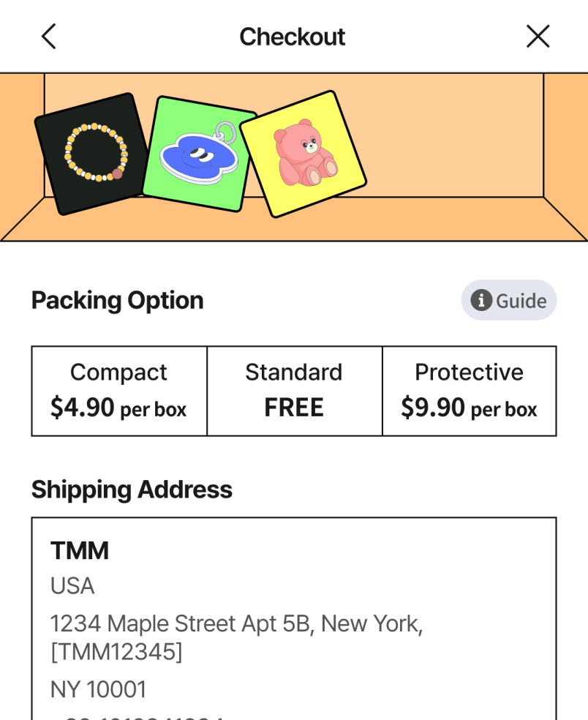The image size is (588, 720).
Task: Click the Checkout page title
Action: (x=293, y=37)
